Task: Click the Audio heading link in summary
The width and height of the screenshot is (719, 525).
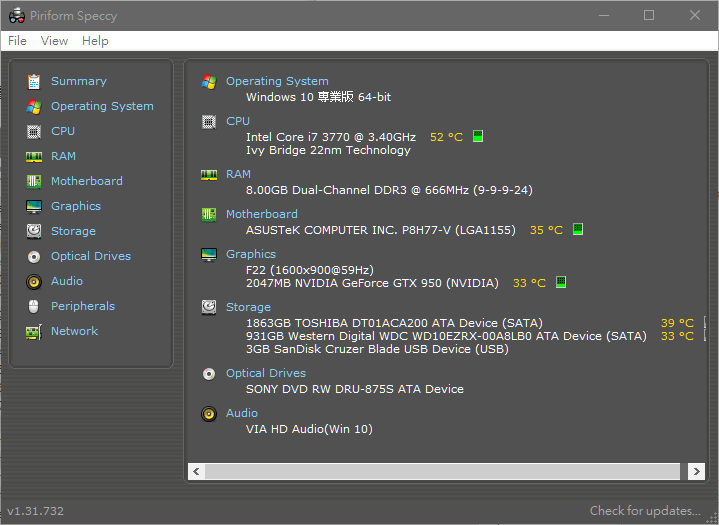Action: point(242,413)
